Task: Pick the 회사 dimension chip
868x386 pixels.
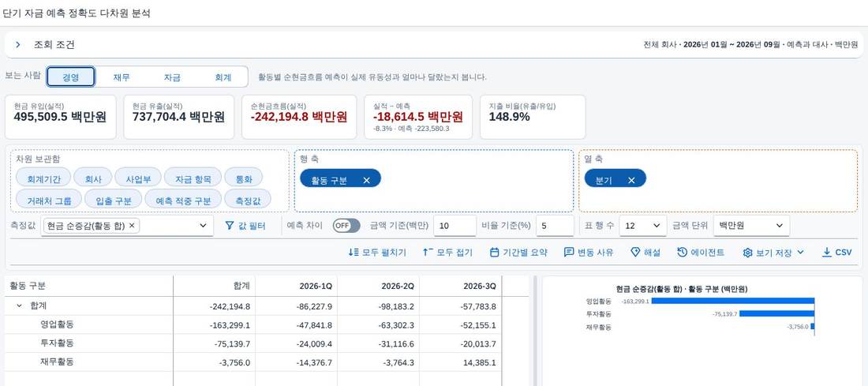Action: click(x=93, y=179)
